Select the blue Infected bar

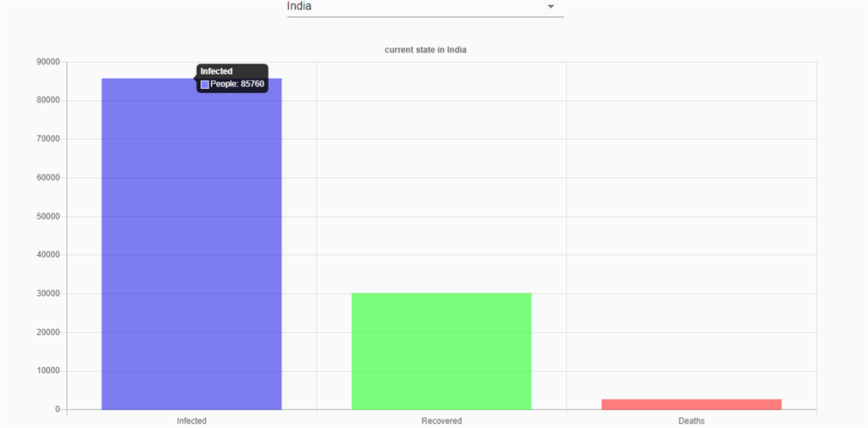pyautogui.click(x=192, y=244)
